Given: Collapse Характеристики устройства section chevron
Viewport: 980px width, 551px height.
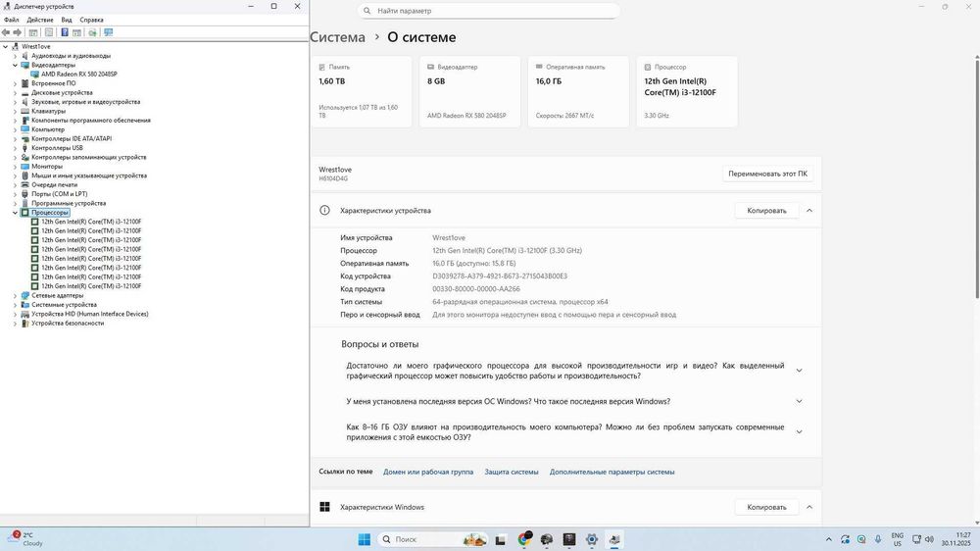Looking at the screenshot, I should (809, 210).
